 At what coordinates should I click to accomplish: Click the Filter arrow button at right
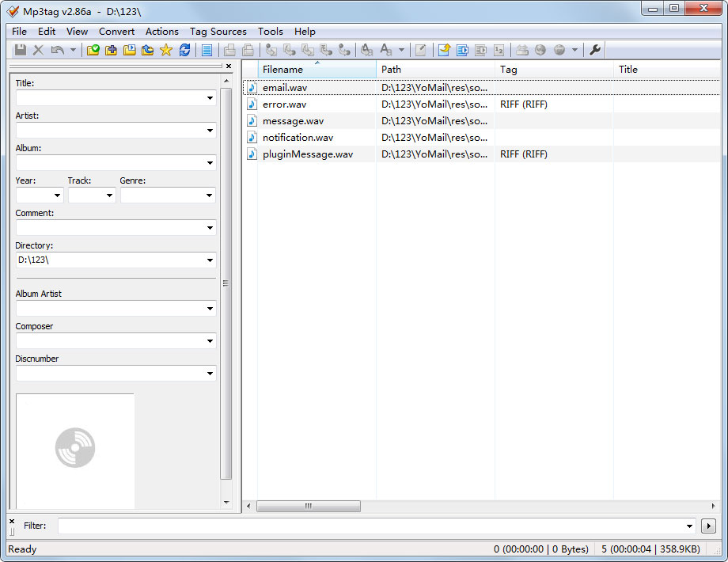(708, 526)
